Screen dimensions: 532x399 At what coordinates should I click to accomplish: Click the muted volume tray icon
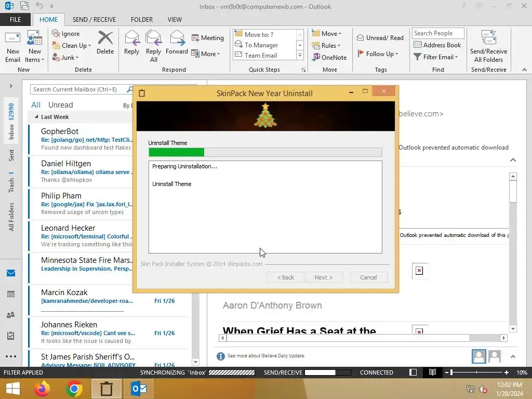point(483,389)
